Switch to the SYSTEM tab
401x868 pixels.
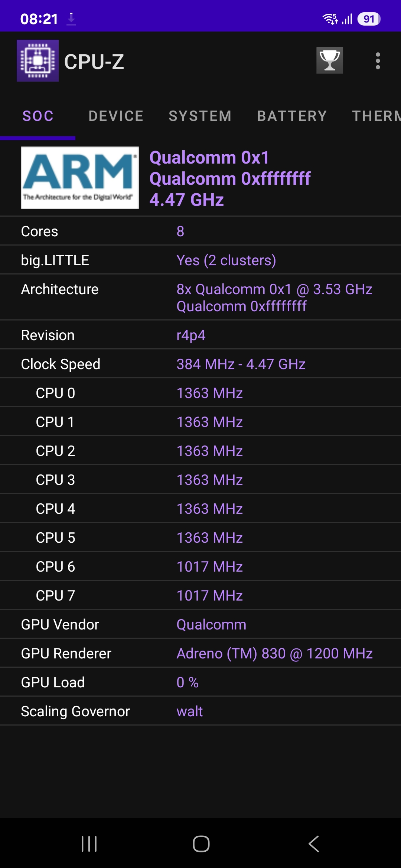200,116
